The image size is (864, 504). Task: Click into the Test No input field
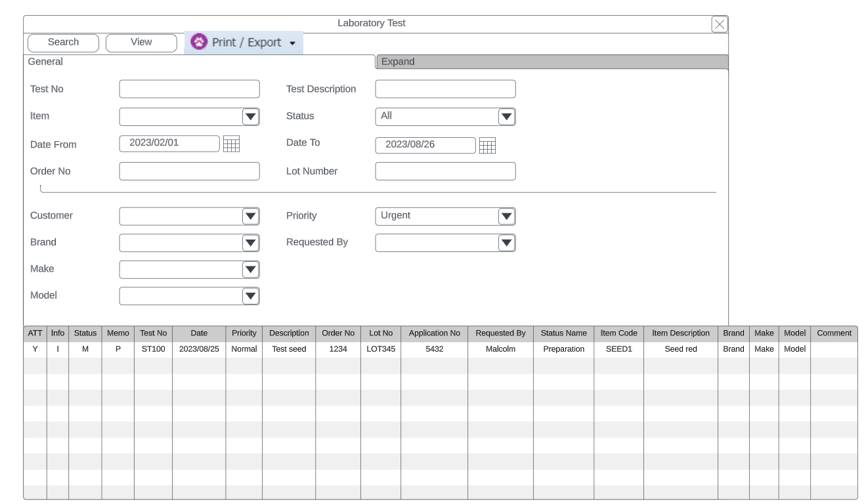tap(189, 89)
